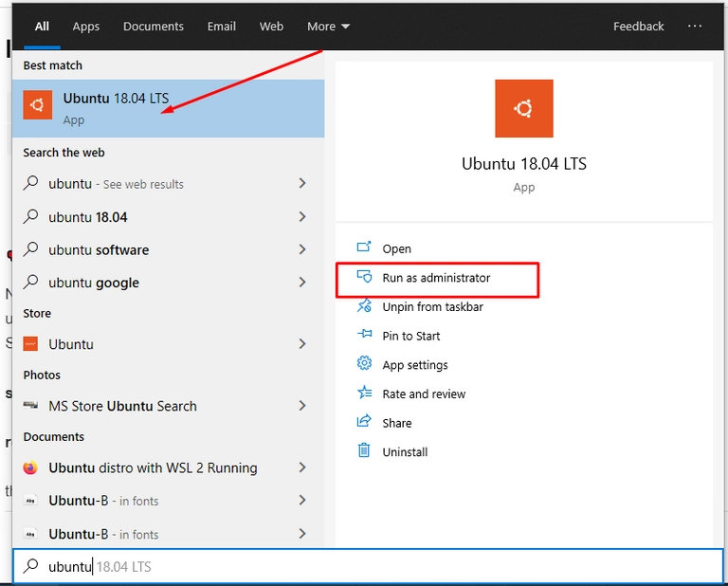Choose Run as administrator

[x=436, y=278]
